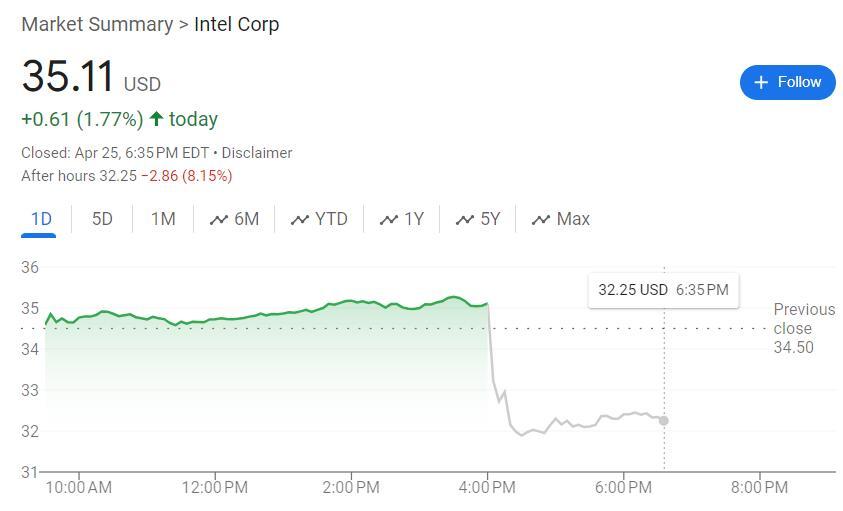Open the Disclaimer link
The height and width of the screenshot is (511, 843).
(257, 153)
